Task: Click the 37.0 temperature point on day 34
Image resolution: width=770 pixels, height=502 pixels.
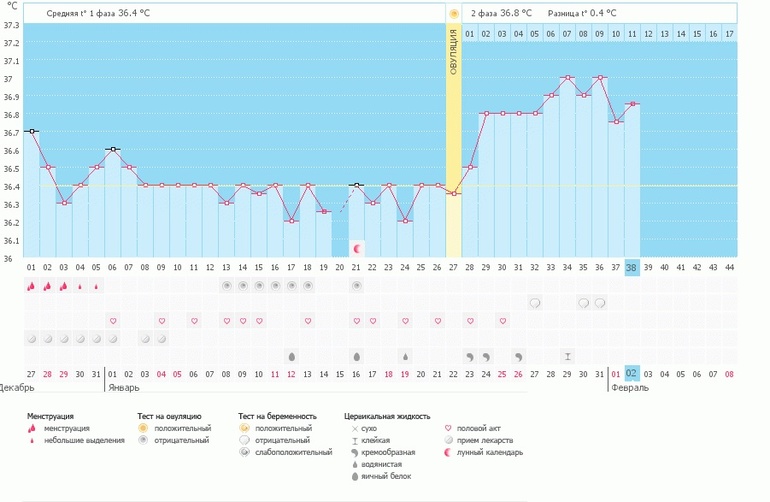Action: (x=567, y=77)
